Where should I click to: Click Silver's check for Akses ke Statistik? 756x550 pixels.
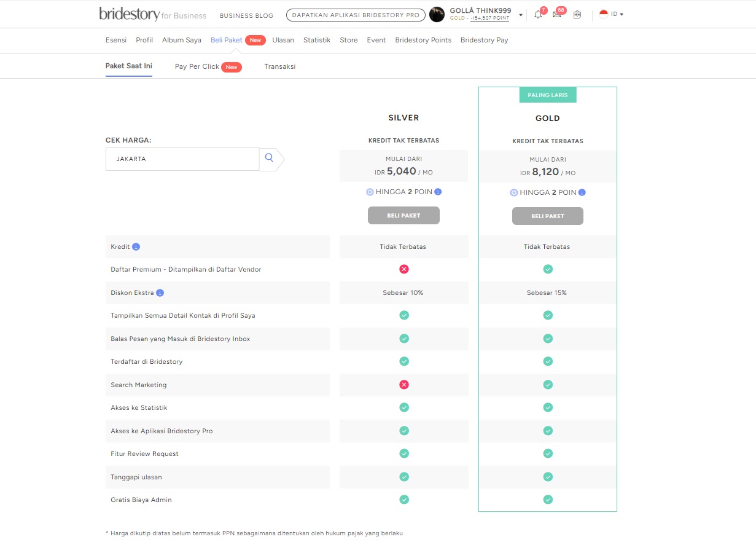click(404, 407)
